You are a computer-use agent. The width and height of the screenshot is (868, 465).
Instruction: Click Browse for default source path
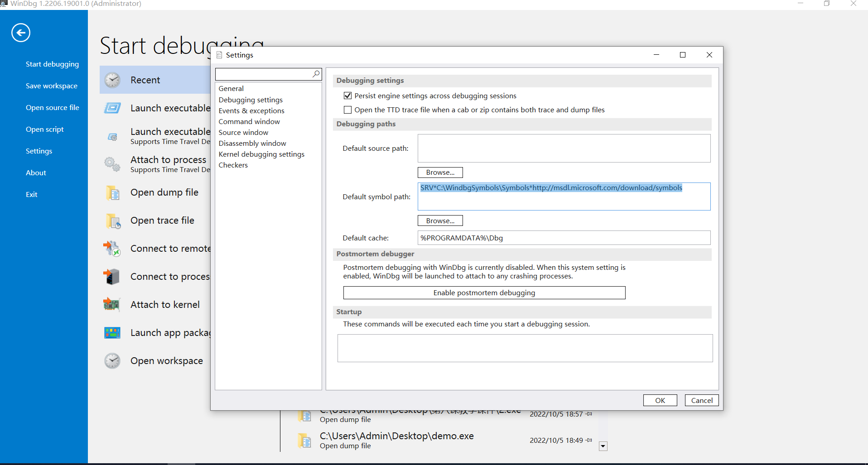[440, 173]
